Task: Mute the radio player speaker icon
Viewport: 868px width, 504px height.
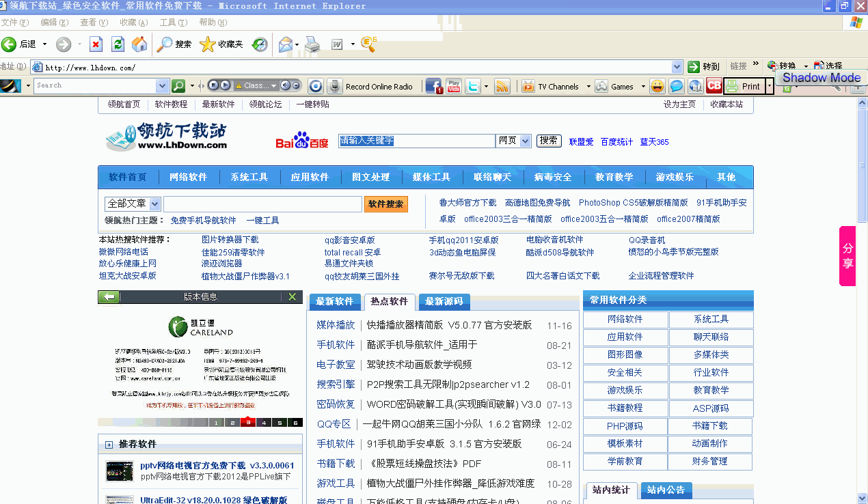Action: click(286, 85)
